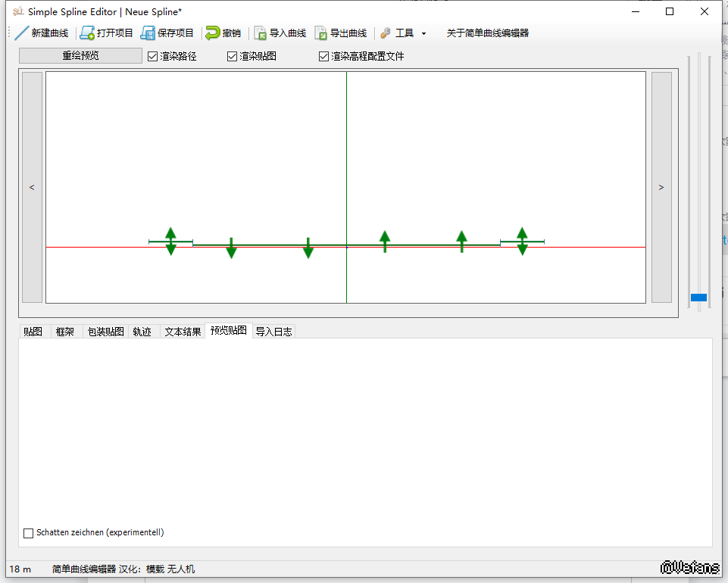728x583 pixels.
Task: Click the second-from-left down arrow marker
Action: coord(231,248)
